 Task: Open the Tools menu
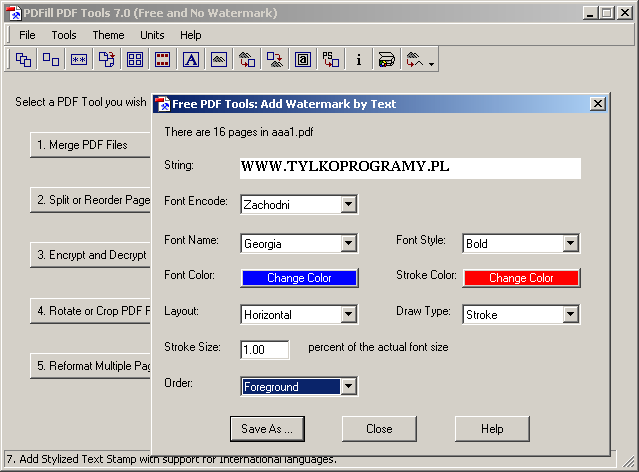click(x=64, y=35)
